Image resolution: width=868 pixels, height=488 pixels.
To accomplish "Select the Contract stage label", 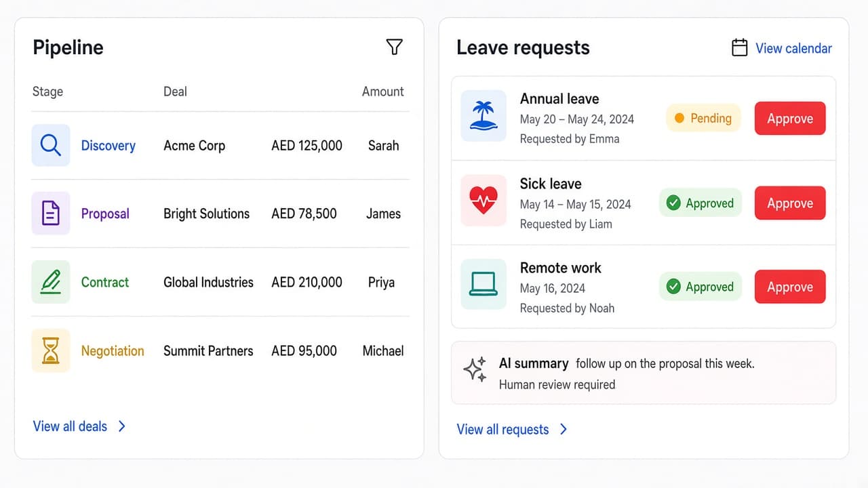I will (x=105, y=283).
